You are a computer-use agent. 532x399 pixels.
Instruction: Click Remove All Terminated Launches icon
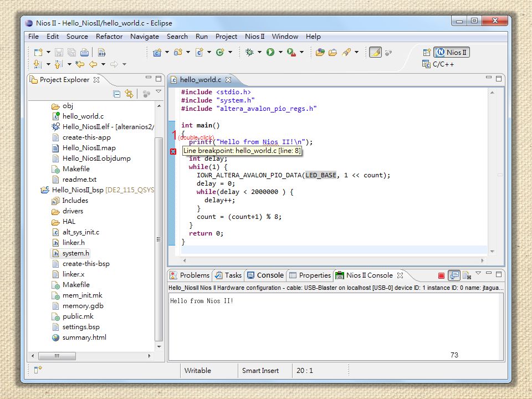coord(467,275)
